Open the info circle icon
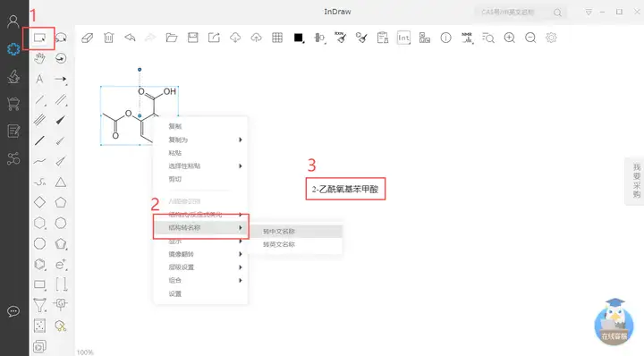This screenshot has height=356, width=644. point(445,38)
